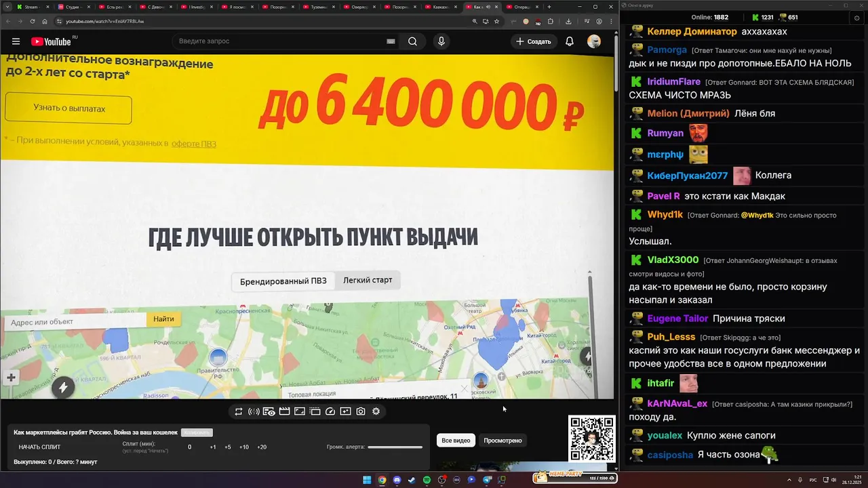The width and height of the screenshot is (868, 488).
Task: Select the +10 split minutes option
Action: point(244,447)
